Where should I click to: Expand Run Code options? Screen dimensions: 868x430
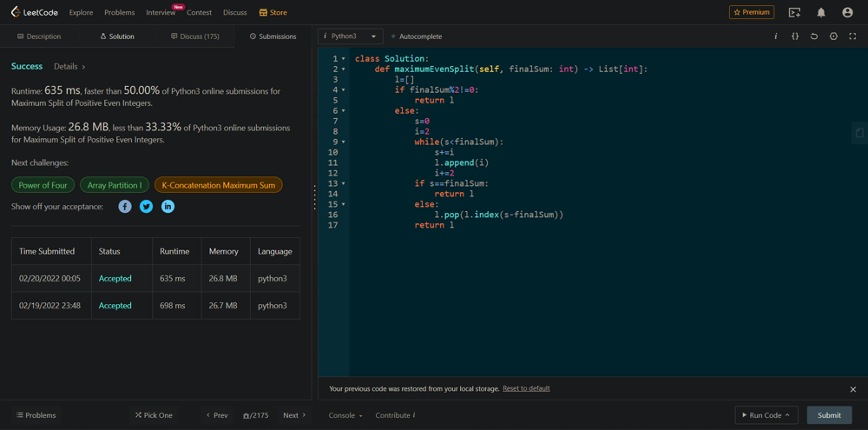click(788, 415)
